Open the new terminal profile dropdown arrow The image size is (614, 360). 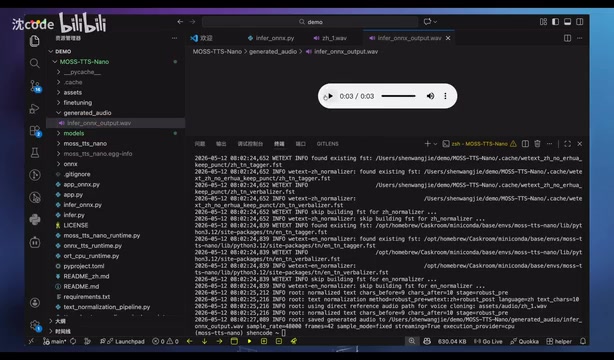pyautogui.click(x=435, y=144)
